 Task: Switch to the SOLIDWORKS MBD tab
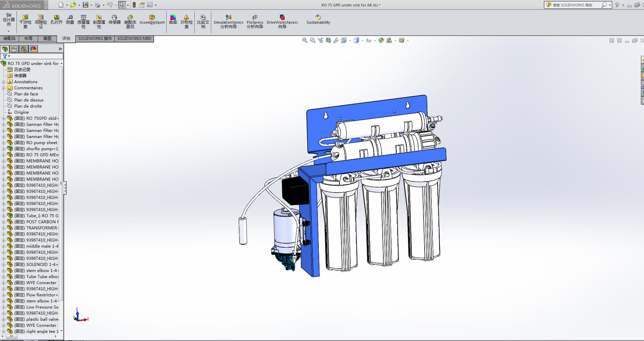[x=134, y=39]
